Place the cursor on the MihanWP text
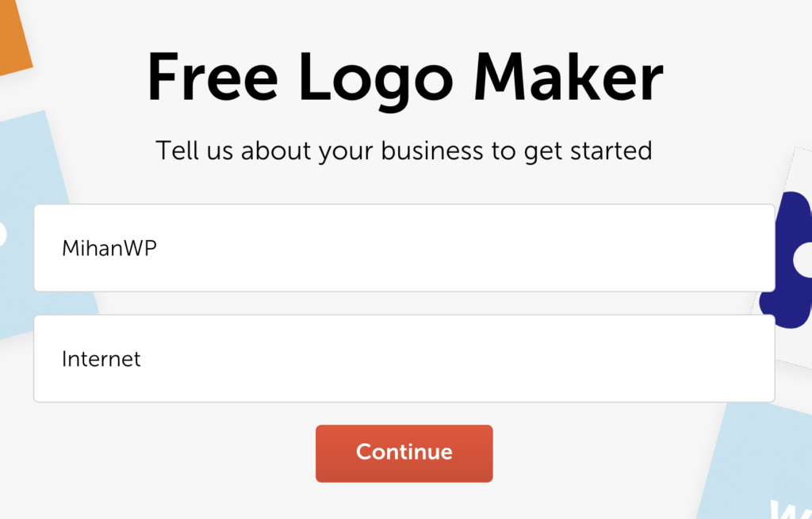812x519 pixels. click(109, 248)
